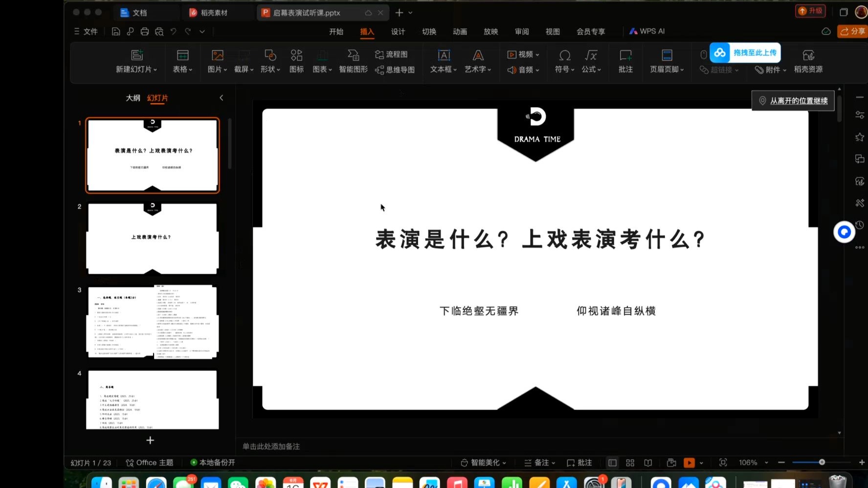Toggle 本地备份 local backup in status bar
868x488 pixels.
point(213,462)
